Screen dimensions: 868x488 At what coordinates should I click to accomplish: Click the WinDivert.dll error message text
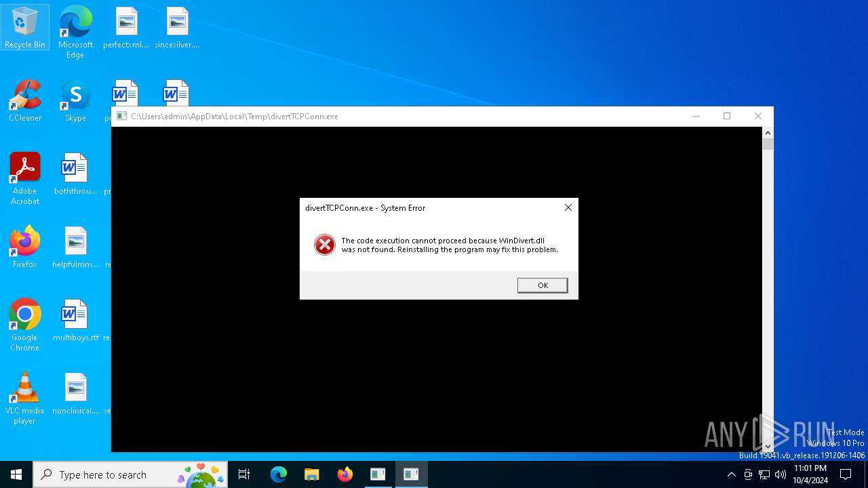450,245
